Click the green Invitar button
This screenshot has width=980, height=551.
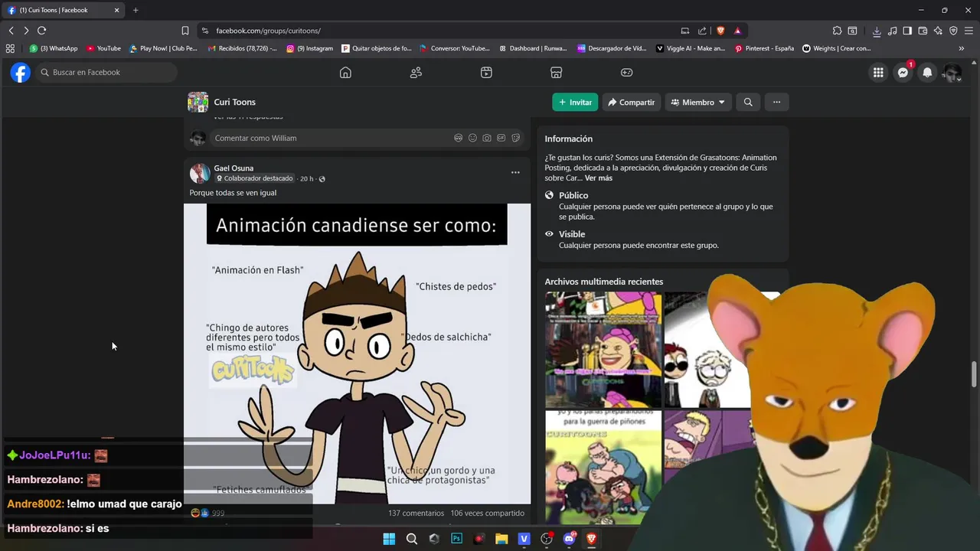pos(575,102)
